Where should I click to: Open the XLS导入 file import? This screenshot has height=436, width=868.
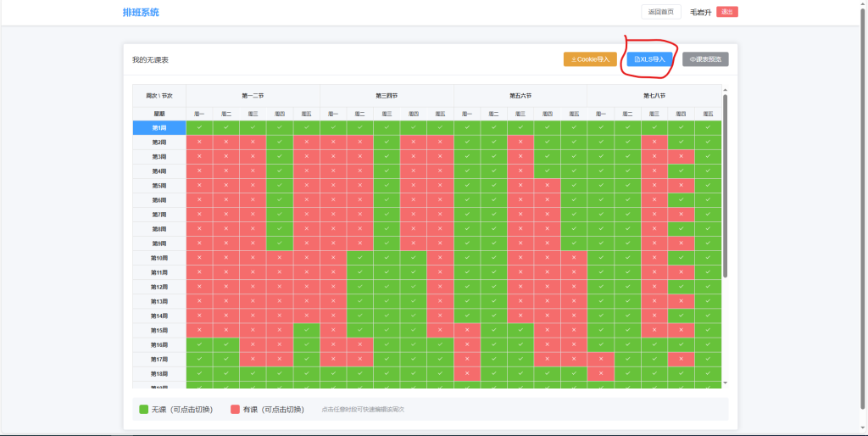point(649,59)
